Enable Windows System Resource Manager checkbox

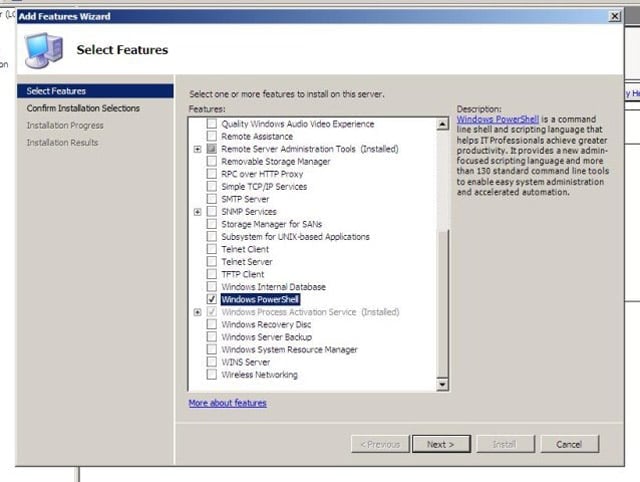pyautogui.click(x=211, y=349)
